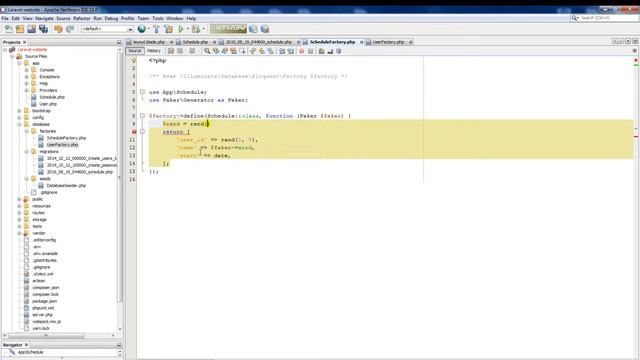Viewport: 640px width, 360px height.
Task: Close the Schedule.php editor tab
Action: click(214, 42)
